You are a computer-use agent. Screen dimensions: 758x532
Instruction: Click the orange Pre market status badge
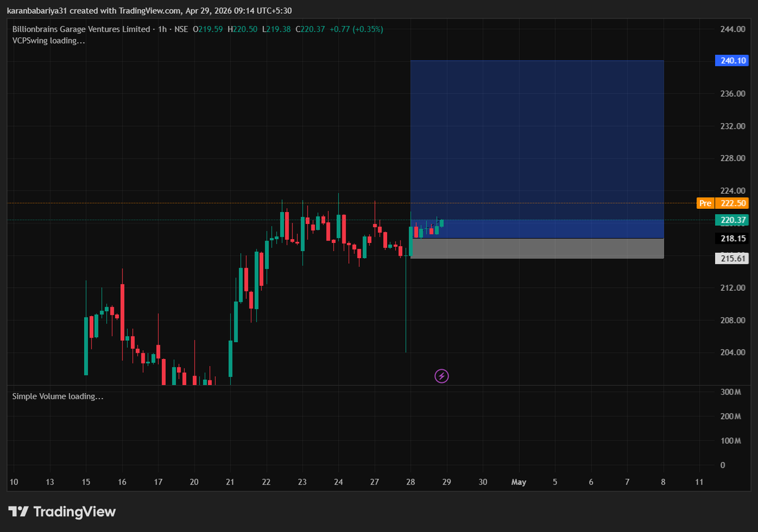click(x=705, y=203)
